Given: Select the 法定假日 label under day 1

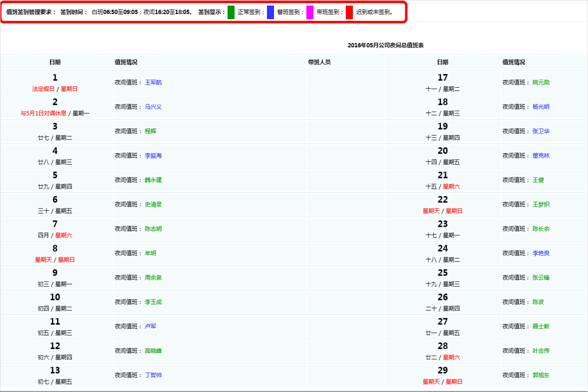Looking at the screenshot, I should pos(43,89).
